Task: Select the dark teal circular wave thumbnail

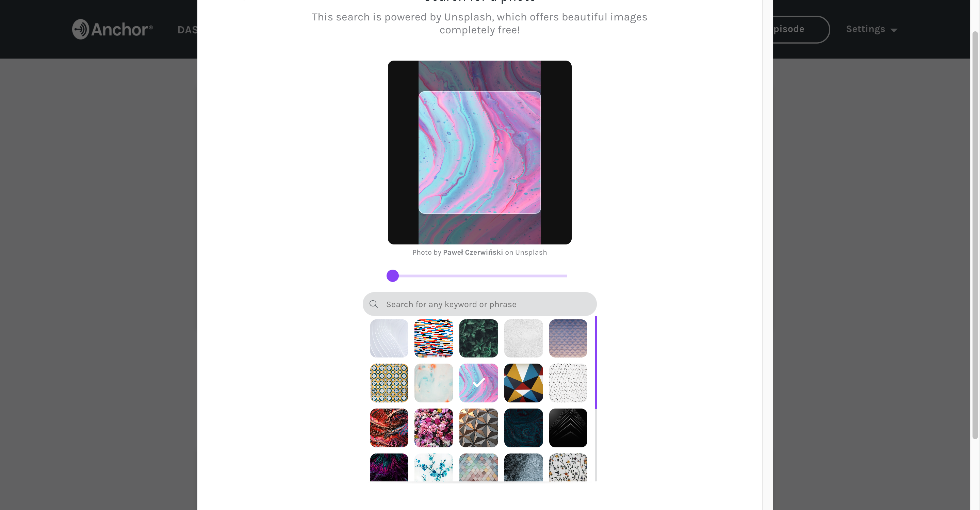Action: pyautogui.click(x=523, y=428)
